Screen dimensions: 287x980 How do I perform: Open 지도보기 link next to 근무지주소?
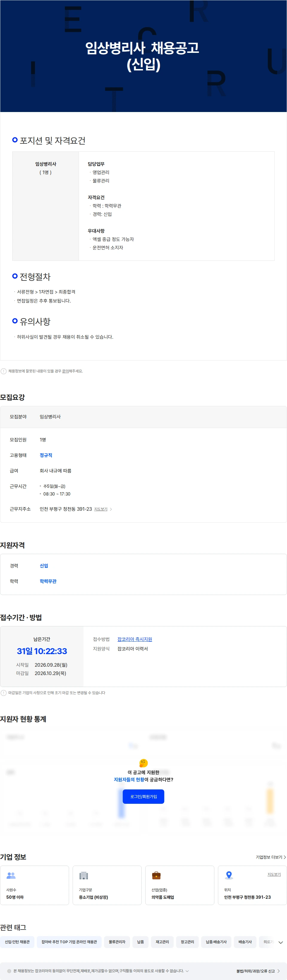(100, 509)
